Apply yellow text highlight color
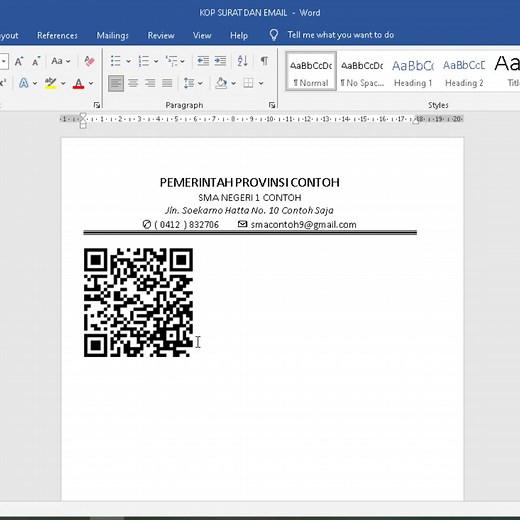This screenshot has width=520, height=520. pos(51,83)
